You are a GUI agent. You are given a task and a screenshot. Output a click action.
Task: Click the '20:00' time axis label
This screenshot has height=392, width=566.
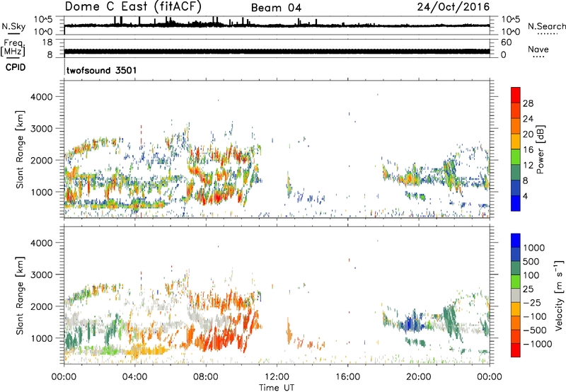(x=419, y=377)
